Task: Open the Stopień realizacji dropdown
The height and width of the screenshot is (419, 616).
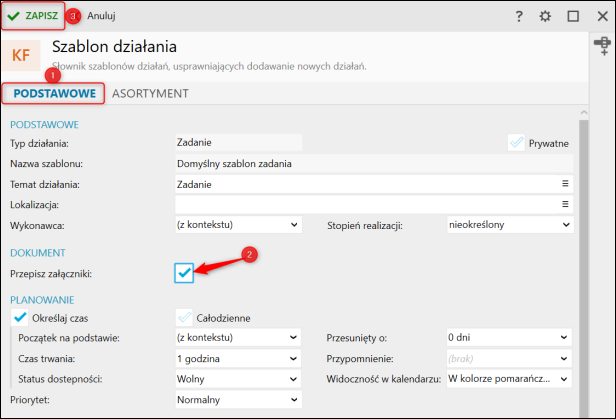Action: click(509, 225)
